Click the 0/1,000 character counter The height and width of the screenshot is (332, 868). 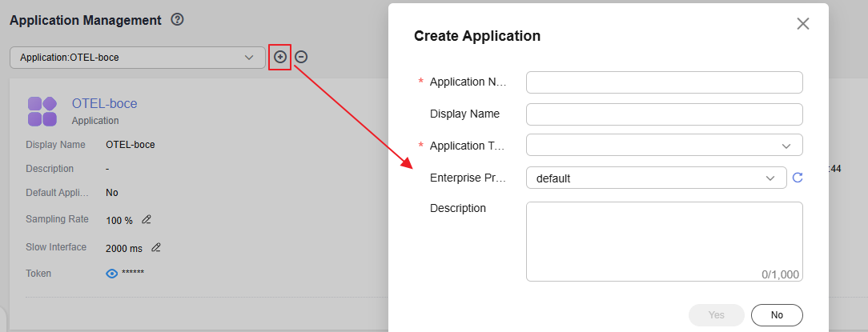tap(780, 274)
